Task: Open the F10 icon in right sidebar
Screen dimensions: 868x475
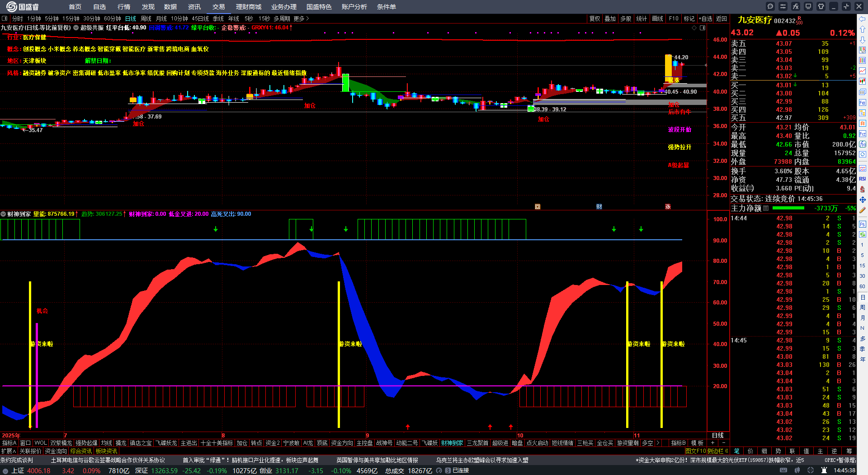Action: tap(863, 103)
